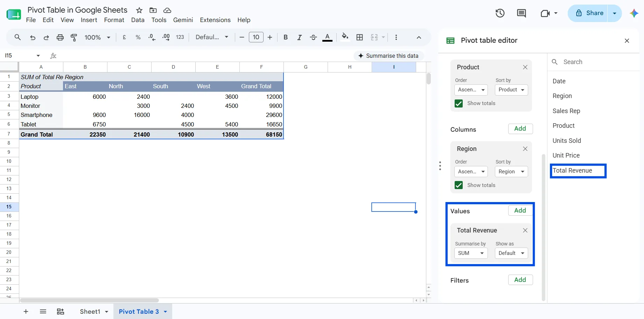Click Add next to Filters
This screenshot has height=319, width=644.
point(520,280)
